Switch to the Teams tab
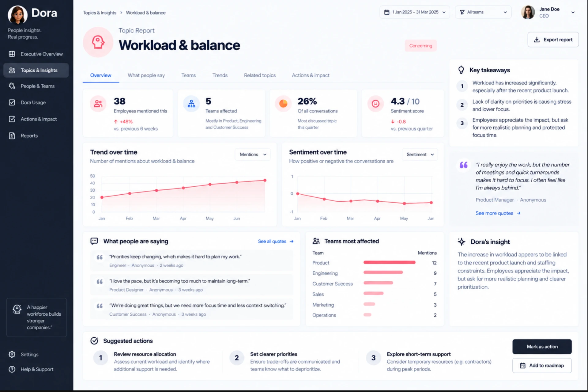The width and height of the screenshot is (588, 392). pos(188,75)
